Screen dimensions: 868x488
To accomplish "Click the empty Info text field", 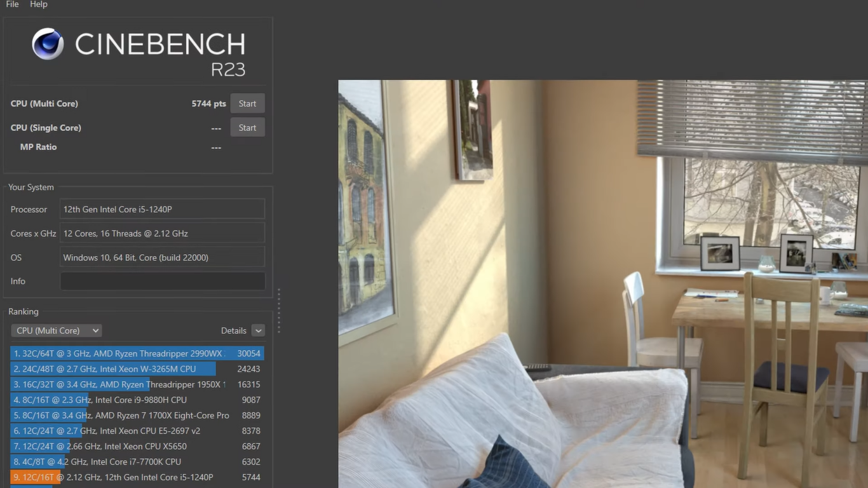I will [162, 281].
